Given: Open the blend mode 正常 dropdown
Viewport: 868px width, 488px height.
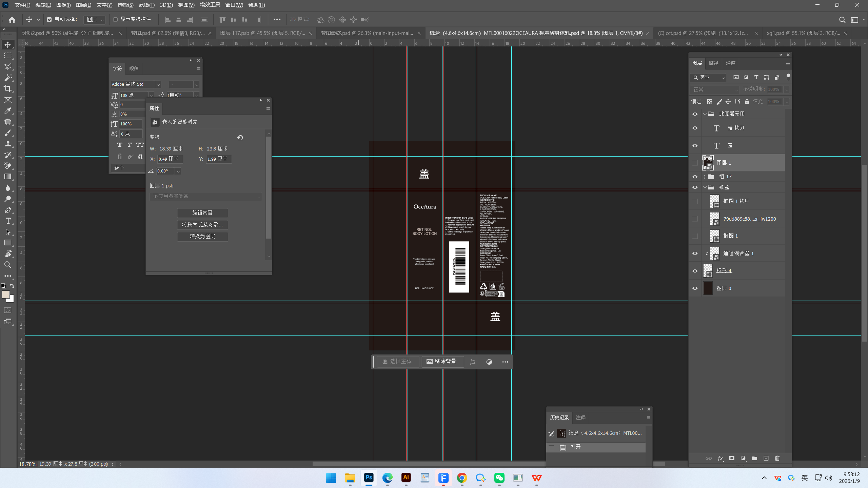Looking at the screenshot, I should (715, 90).
